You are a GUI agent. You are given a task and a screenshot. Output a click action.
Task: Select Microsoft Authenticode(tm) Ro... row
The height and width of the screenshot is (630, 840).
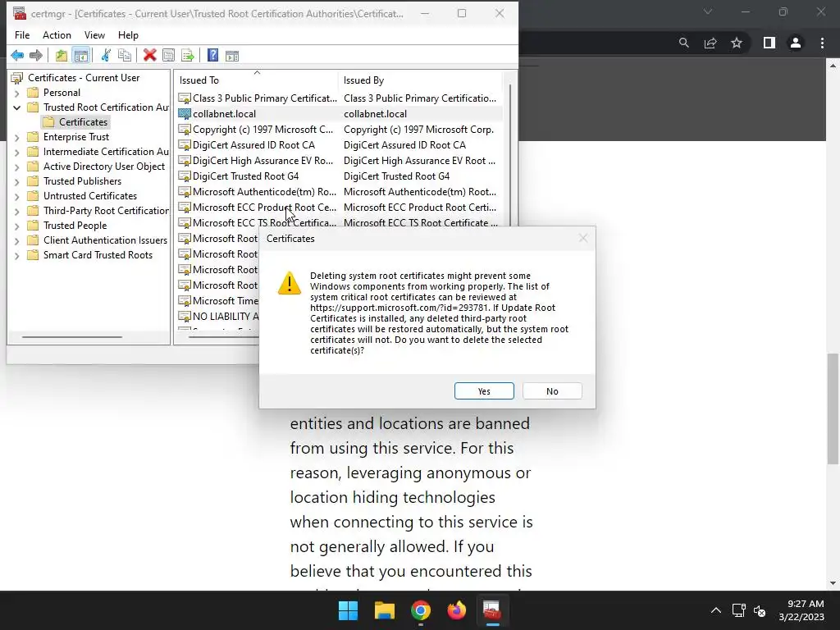340,191
